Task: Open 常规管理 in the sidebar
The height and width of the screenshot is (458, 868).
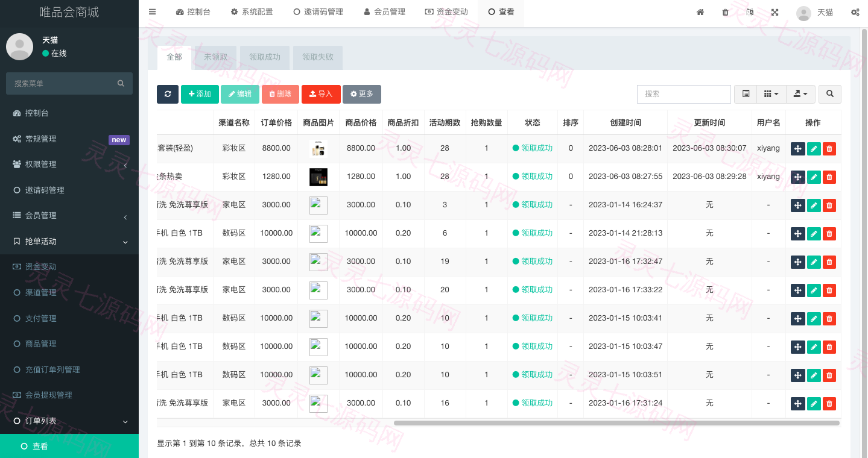Action: coord(69,139)
